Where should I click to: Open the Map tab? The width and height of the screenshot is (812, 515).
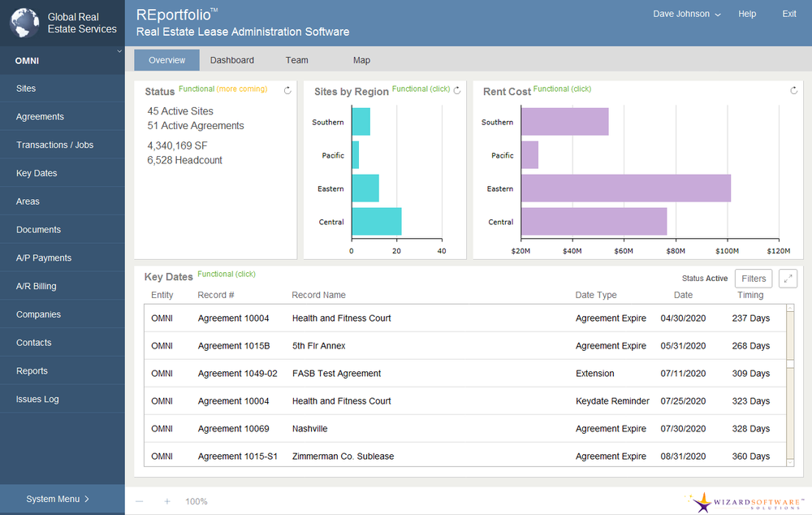click(361, 59)
